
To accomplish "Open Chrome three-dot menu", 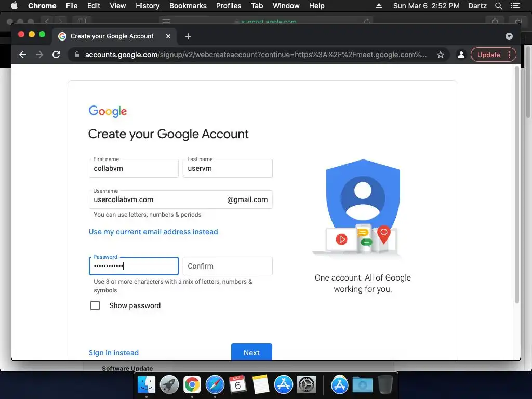I will point(509,55).
